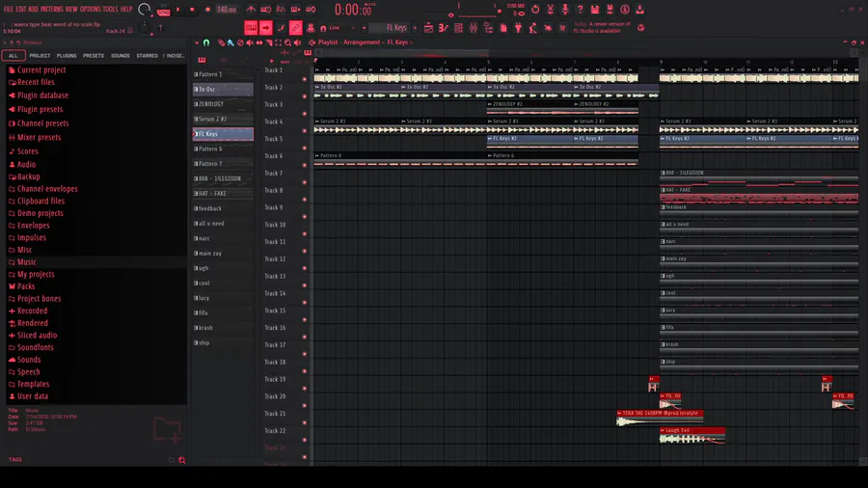Select the Zoom tool in playlist
The width and height of the screenshot is (868, 488).
(x=287, y=42)
